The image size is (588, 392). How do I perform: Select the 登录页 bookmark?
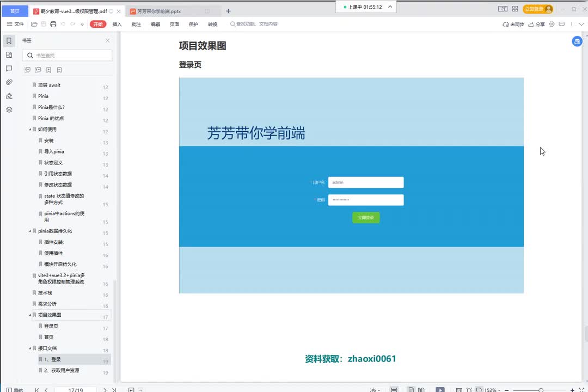[x=51, y=326]
